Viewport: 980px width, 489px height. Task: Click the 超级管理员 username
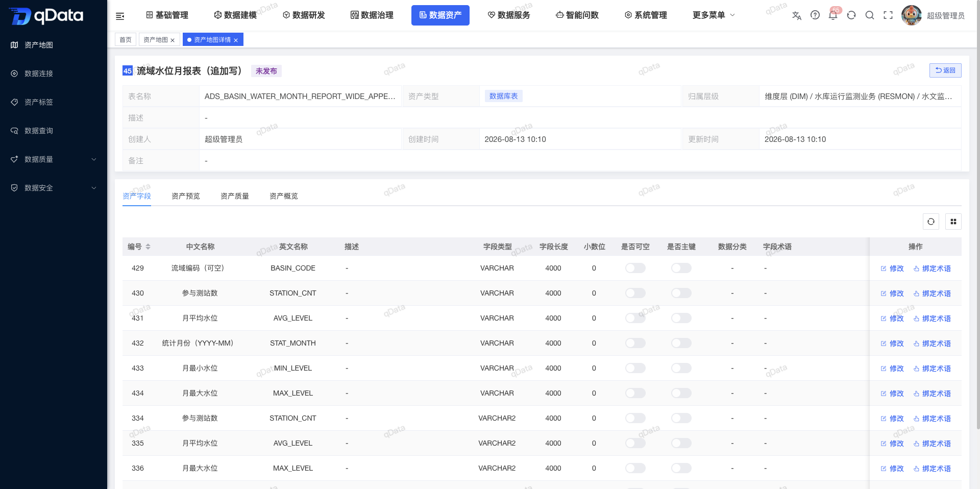[x=946, y=16]
